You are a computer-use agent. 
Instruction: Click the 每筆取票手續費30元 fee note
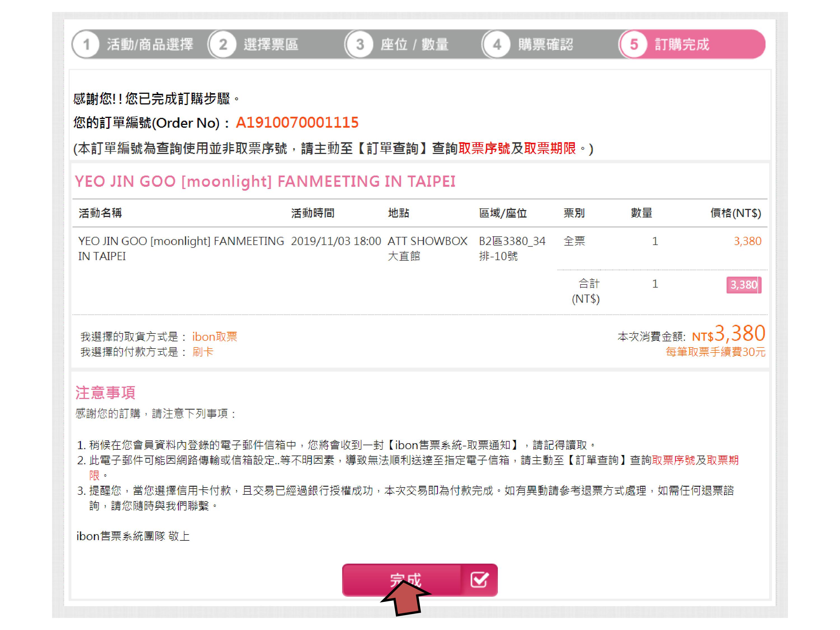(x=715, y=352)
